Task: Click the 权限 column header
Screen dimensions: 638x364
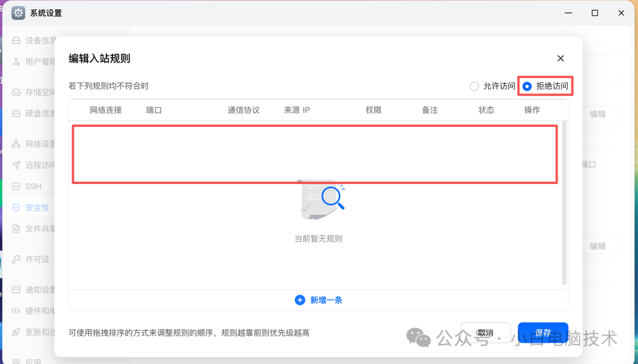Action: pyautogui.click(x=373, y=110)
